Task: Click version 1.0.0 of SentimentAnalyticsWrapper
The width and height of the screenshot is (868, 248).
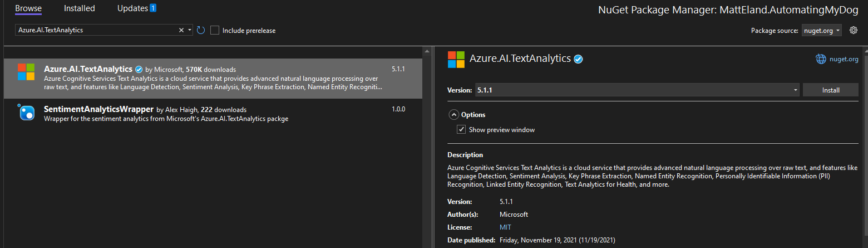Action: point(398,109)
